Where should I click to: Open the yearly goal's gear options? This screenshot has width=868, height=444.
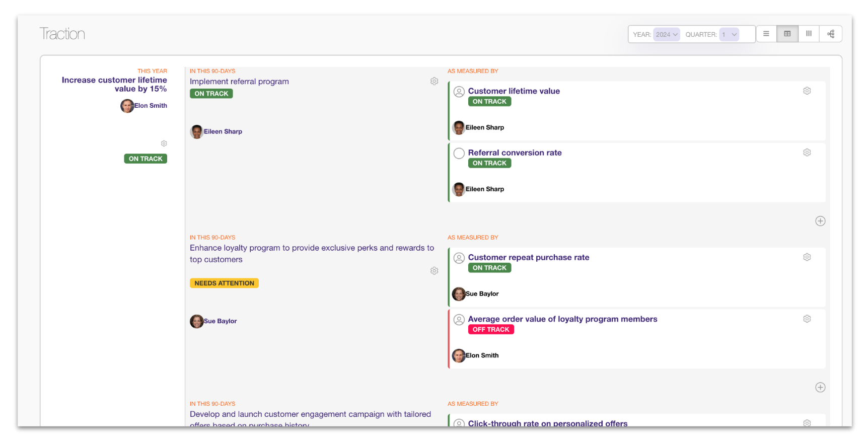coord(164,143)
